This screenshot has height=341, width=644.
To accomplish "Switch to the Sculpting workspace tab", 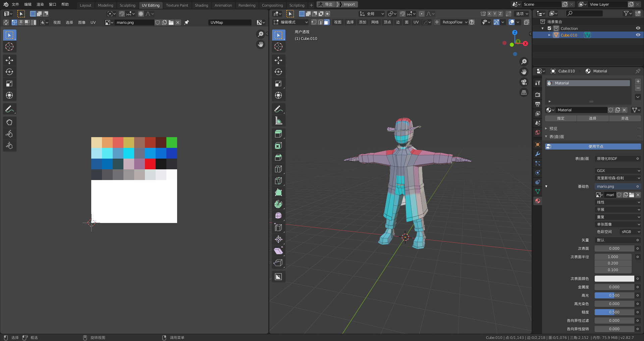I will click(127, 5).
